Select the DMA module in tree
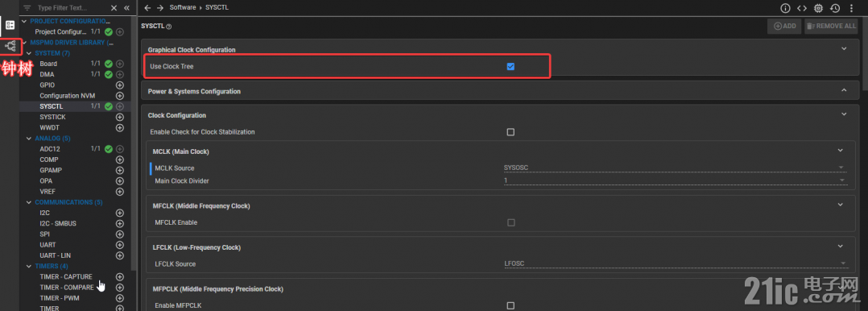This screenshot has width=868, height=311. pos(47,74)
